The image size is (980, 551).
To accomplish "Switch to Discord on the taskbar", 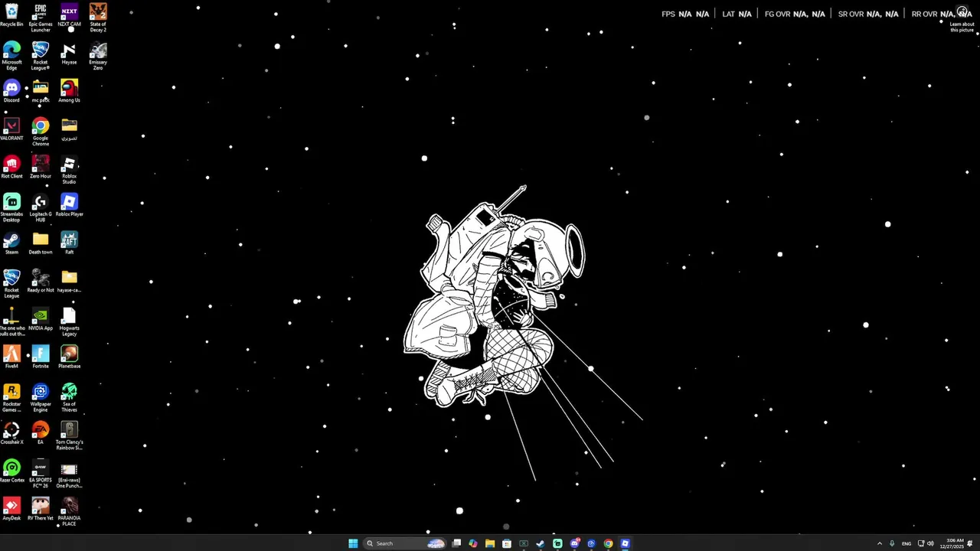I will [x=574, y=543].
